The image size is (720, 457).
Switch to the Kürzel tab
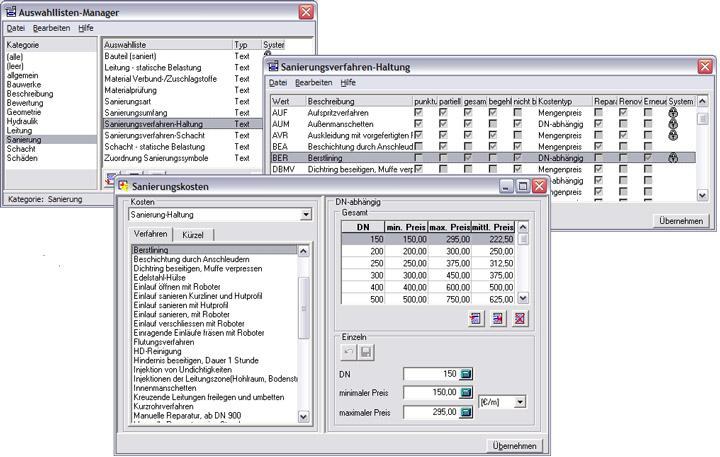pyautogui.click(x=192, y=234)
